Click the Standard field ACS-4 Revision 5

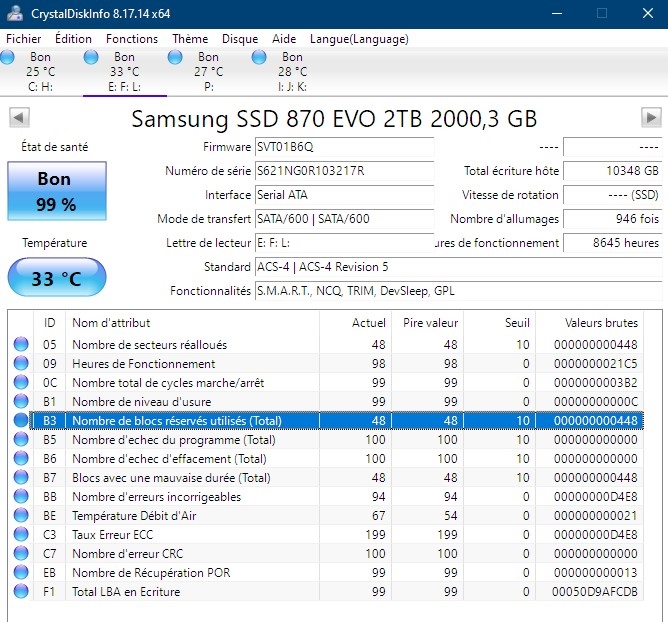coord(458,267)
